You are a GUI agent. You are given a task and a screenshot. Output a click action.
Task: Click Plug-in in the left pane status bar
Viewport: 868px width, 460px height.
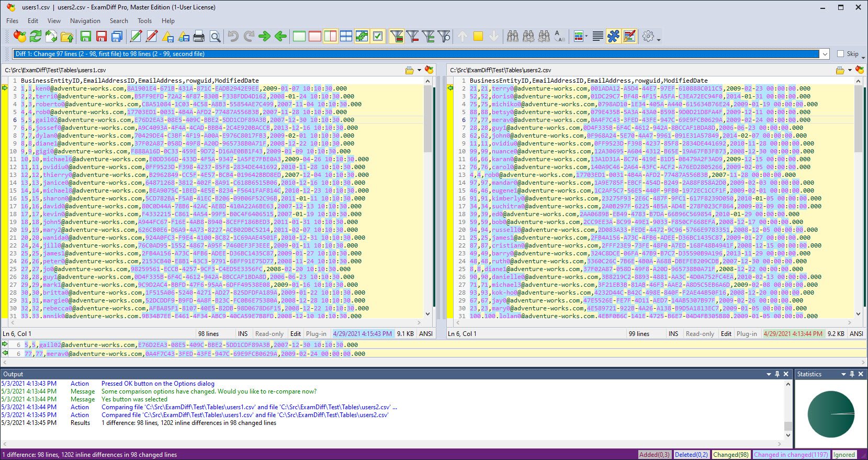(316, 334)
